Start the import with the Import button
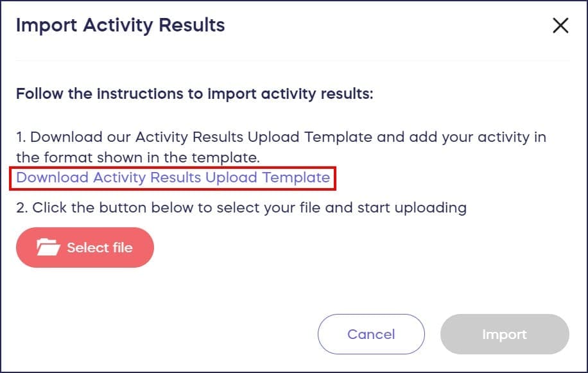 click(x=505, y=334)
